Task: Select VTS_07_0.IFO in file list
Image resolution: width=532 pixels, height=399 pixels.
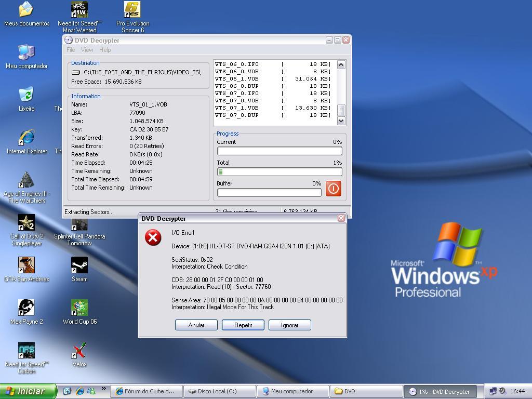Action: [273, 94]
